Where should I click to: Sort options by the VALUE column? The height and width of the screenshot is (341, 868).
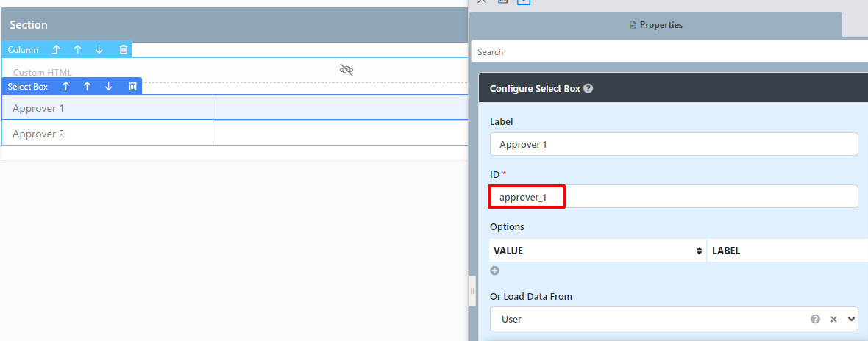click(699, 251)
